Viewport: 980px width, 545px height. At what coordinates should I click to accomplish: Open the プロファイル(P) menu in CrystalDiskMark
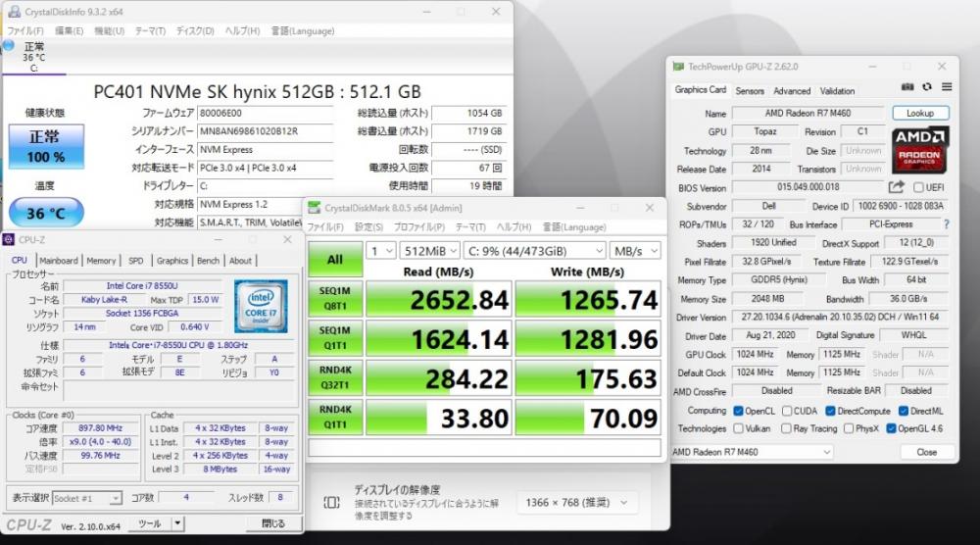click(x=418, y=226)
